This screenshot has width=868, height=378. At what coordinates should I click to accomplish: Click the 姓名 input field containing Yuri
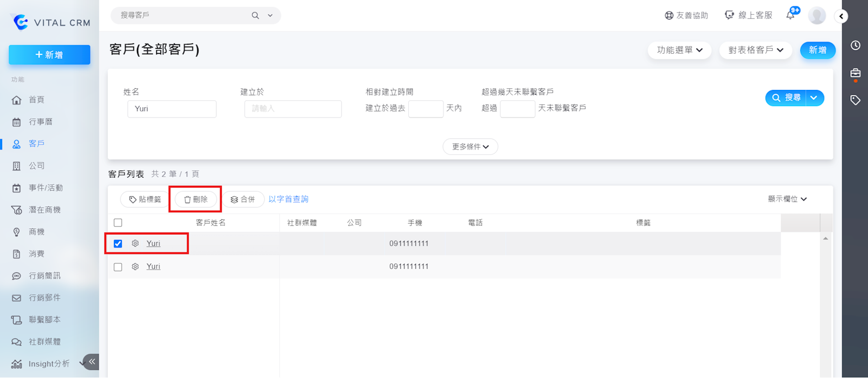[172, 109]
